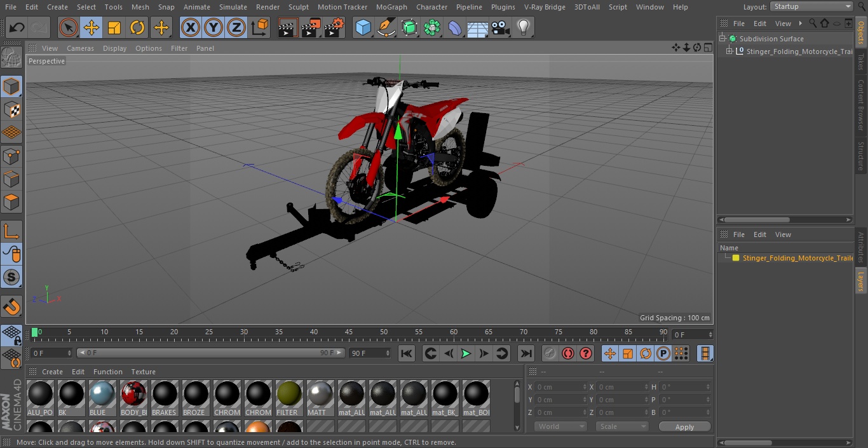Viewport: 868px width, 448px height.
Task: Add a camera object
Action: pyautogui.click(x=501, y=27)
